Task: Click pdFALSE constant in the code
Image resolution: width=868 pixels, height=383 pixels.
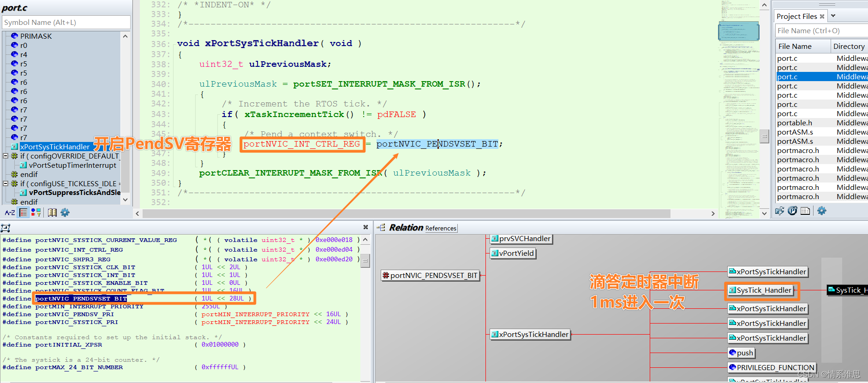Action: [396, 114]
